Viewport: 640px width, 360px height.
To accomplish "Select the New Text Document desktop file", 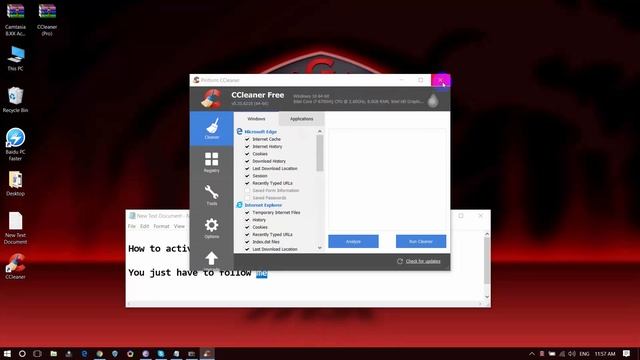I will coord(15,228).
